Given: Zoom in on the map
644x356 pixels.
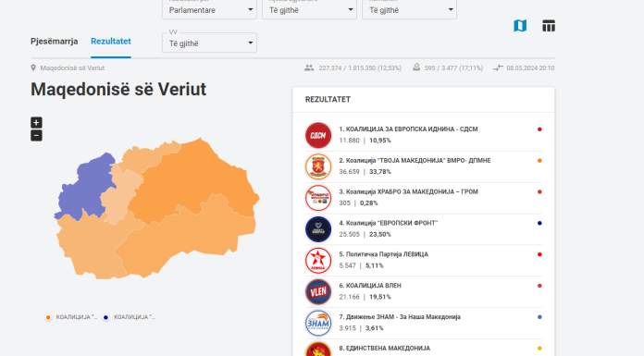Looking at the screenshot, I should pyautogui.click(x=36, y=122).
